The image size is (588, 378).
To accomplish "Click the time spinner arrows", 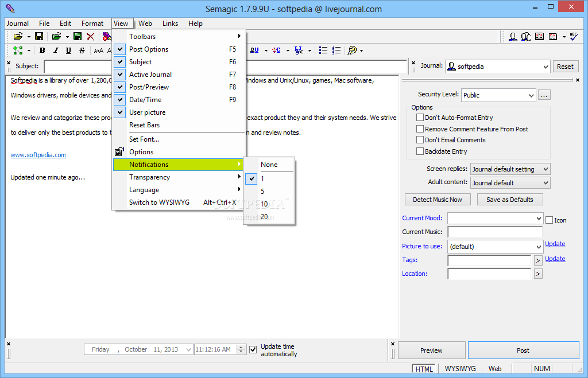I will (x=242, y=349).
